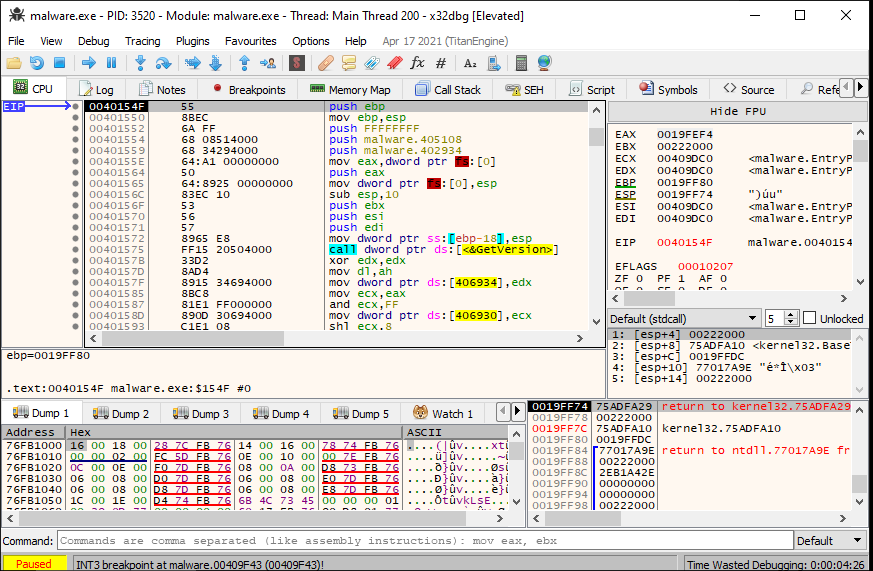The height and width of the screenshot is (571, 873).
Task: Switch to the Breakpoints tab
Action: tap(249, 90)
